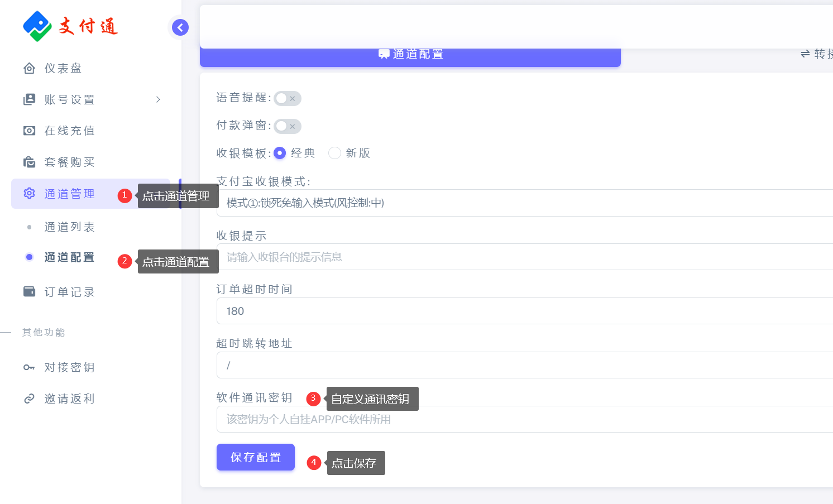The width and height of the screenshot is (833, 504).
Task: Open 通道列表 in the sidebar
Action: [69, 227]
